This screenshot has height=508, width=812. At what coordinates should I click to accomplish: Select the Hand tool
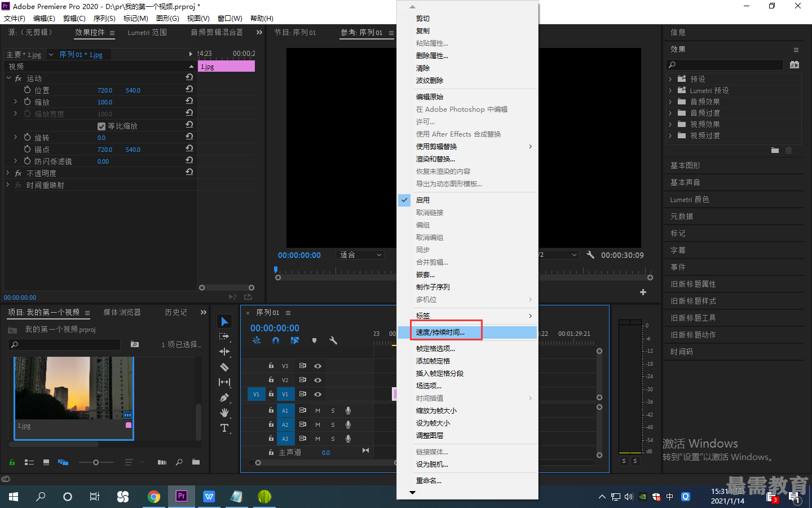pyautogui.click(x=224, y=413)
